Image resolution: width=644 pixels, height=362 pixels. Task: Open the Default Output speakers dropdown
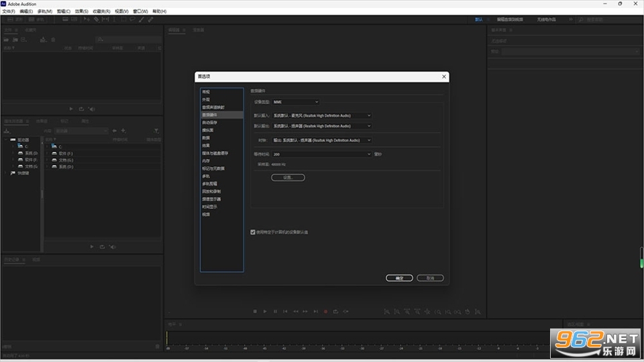tap(321, 126)
